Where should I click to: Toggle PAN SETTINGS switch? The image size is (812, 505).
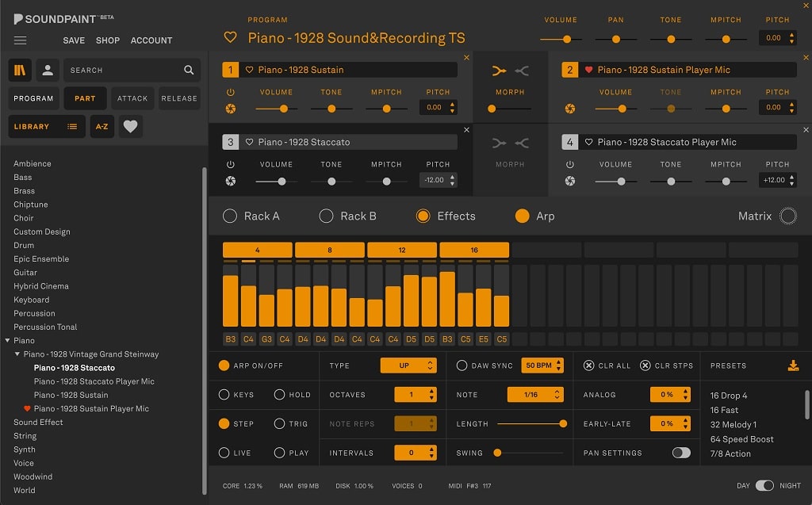click(x=681, y=453)
